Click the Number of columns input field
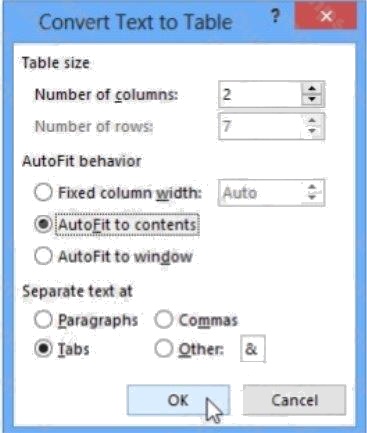This screenshot has height=433, width=367. 260,94
